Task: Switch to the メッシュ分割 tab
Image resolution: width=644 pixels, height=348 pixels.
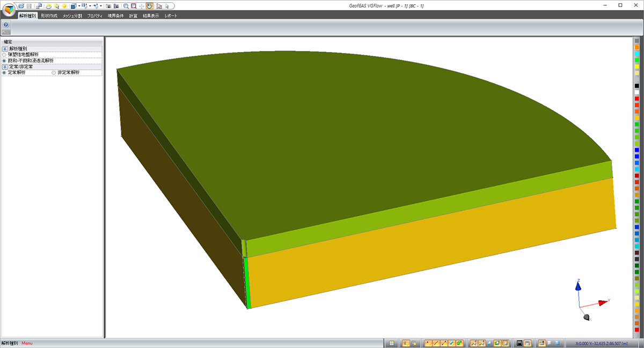Action: (72, 16)
